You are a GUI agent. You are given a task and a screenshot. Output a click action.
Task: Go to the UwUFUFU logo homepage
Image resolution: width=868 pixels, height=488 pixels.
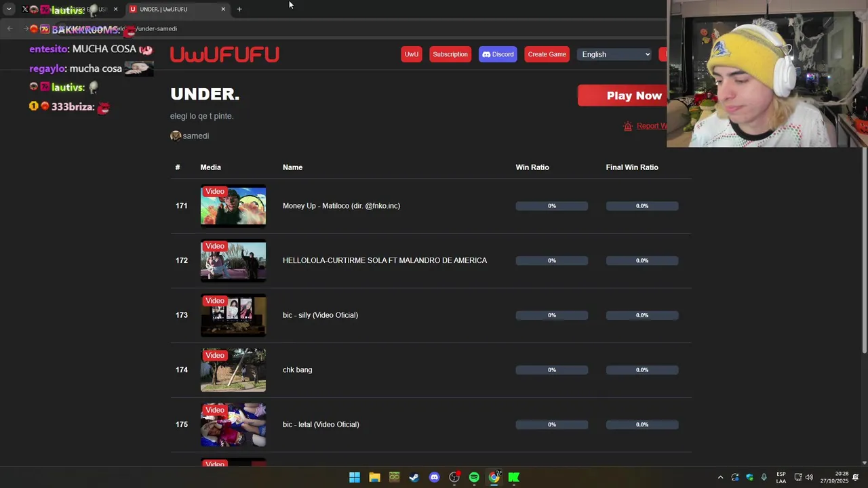click(x=224, y=54)
